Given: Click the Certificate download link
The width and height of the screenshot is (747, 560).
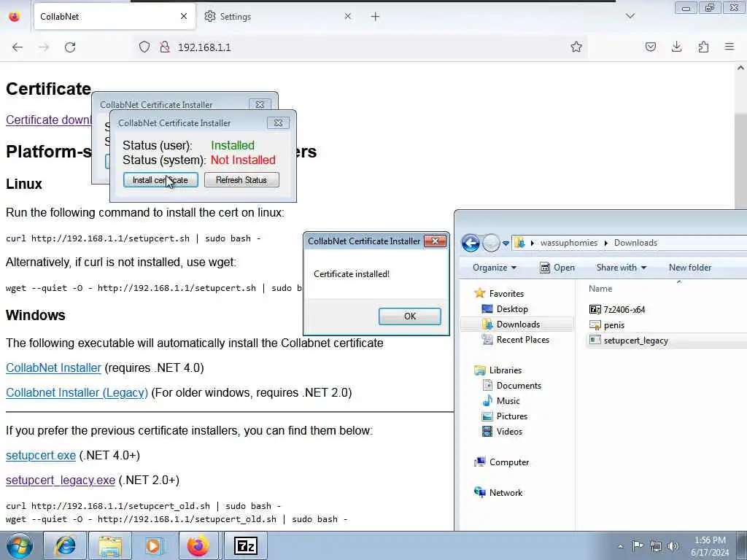Looking at the screenshot, I should click(x=48, y=120).
